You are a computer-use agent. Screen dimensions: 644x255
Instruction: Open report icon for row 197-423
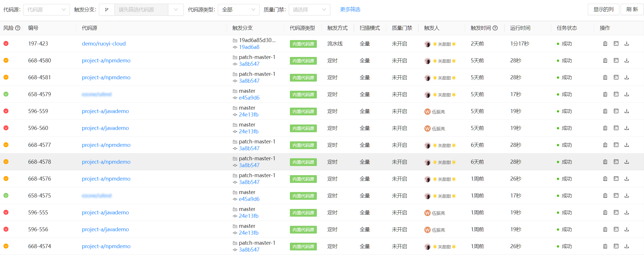pyautogui.click(x=605, y=44)
